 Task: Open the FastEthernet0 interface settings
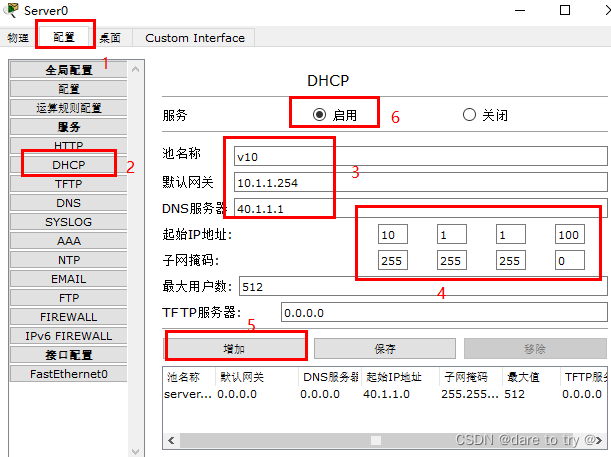(x=69, y=374)
